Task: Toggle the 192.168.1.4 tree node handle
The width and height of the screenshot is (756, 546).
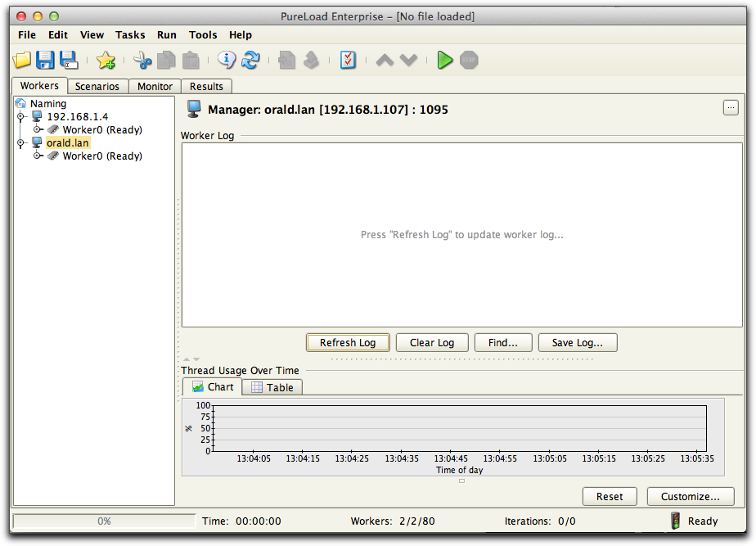Action: tap(20, 117)
